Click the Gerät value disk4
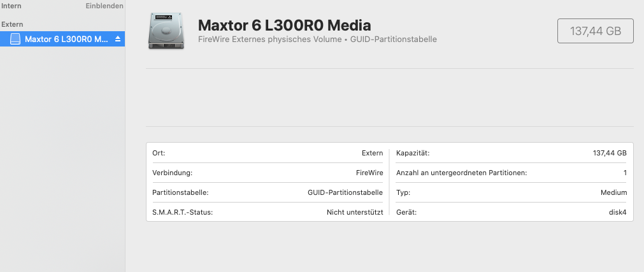The width and height of the screenshot is (644, 272). point(617,212)
